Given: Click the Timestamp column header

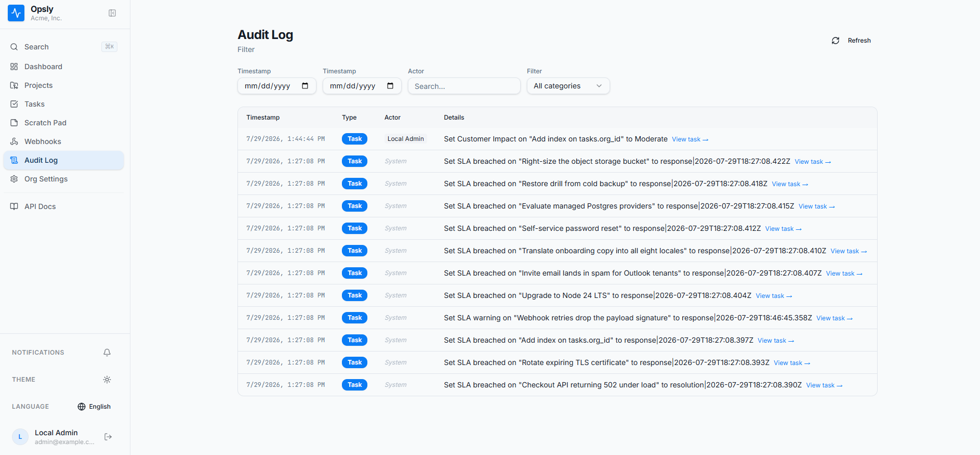Looking at the screenshot, I should click(x=263, y=118).
